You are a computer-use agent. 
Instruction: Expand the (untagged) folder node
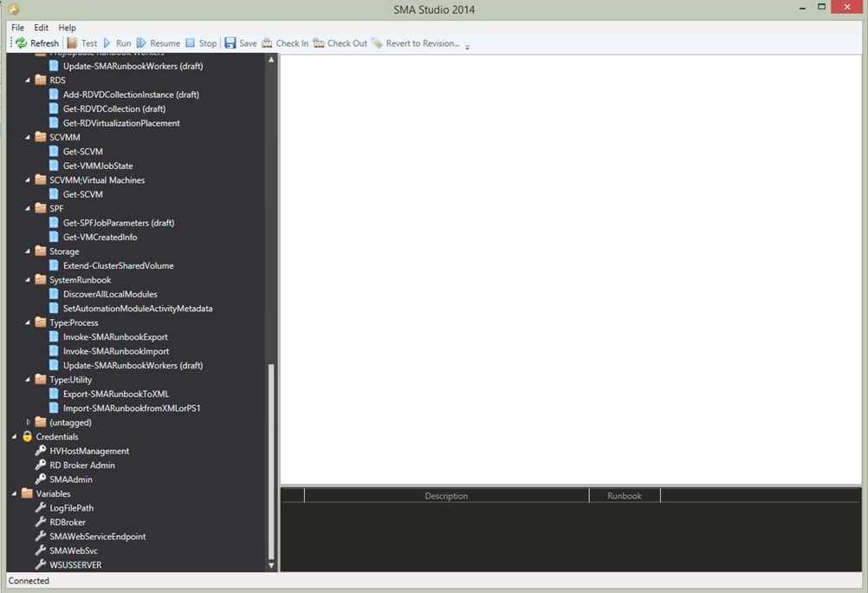(x=29, y=422)
